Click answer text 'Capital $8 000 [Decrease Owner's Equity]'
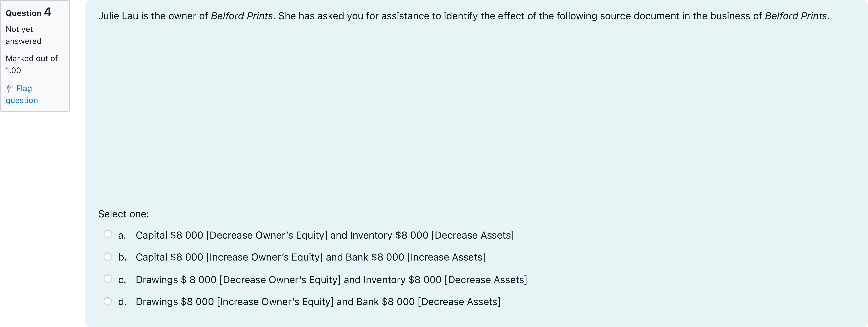Image resolution: width=868 pixels, height=327 pixels. [231, 235]
